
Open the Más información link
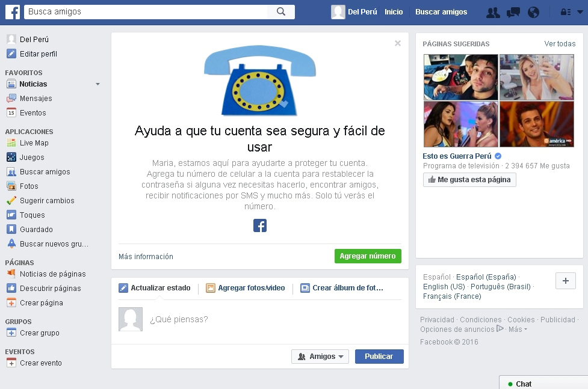(146, 256)
